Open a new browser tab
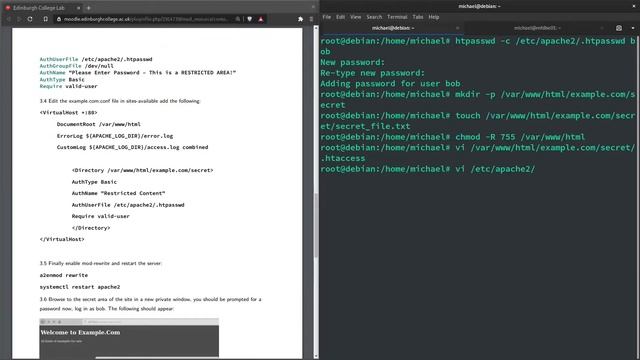Image resolution: width=640 pixels, height=360 pixels. [89, 7]
